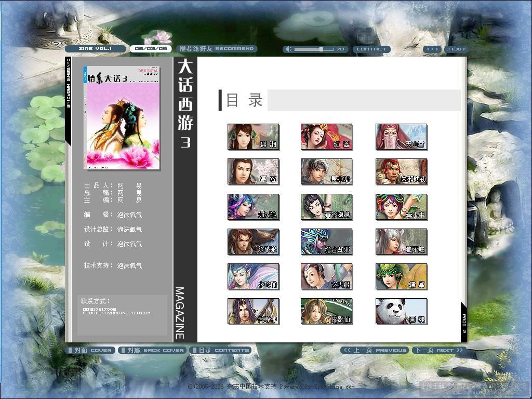Open the 天山雪 character thumbnail
Image resolution: width=532 pixels, height=399 pixels.
click(x=402, y=137)
